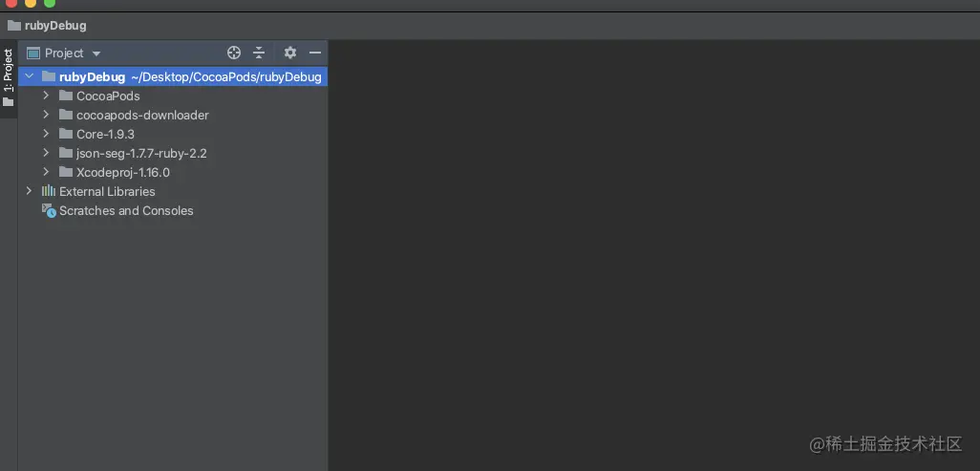Open the Project panel settings gear
980x471 pixels.
click(290, 54)
